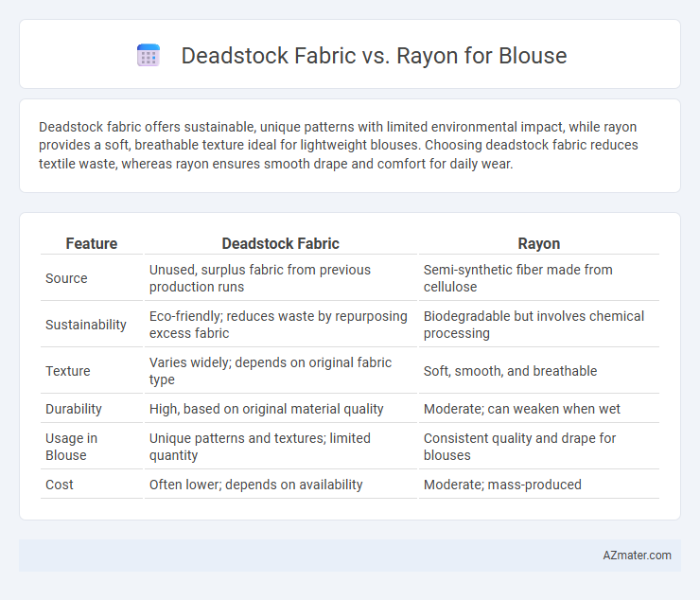This screenshot has width=700, height=600.
Task: Click cell 'High, based on original material quality'
Action: pyautogui.click(x=280, y=409)
